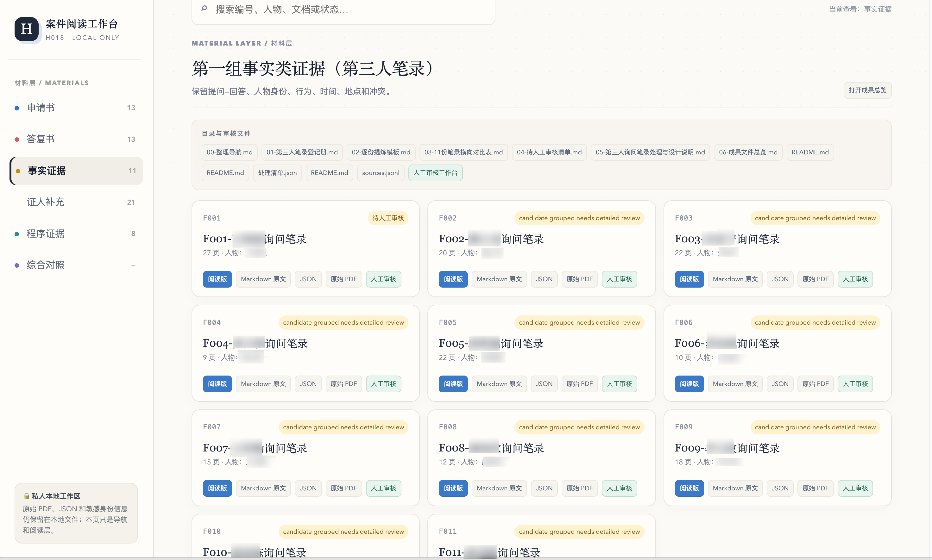
Task: Start 人工审核 on F005
Action: 620,384
